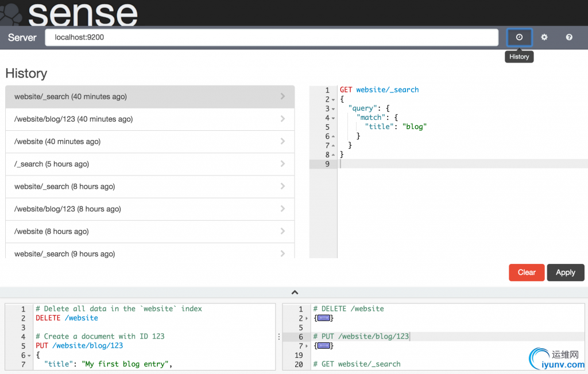Collapse the JSON root on line 2
Image resolution: width=588 pixels, height=374 pixels.
coord(334,99)
